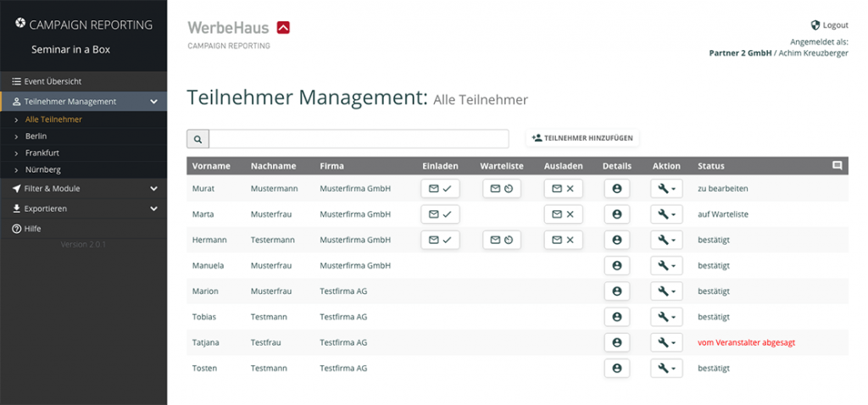Expand the Filter & Module chevron
Screen dimensions: 868x405
pyautogui.click(x=154, y=189)
